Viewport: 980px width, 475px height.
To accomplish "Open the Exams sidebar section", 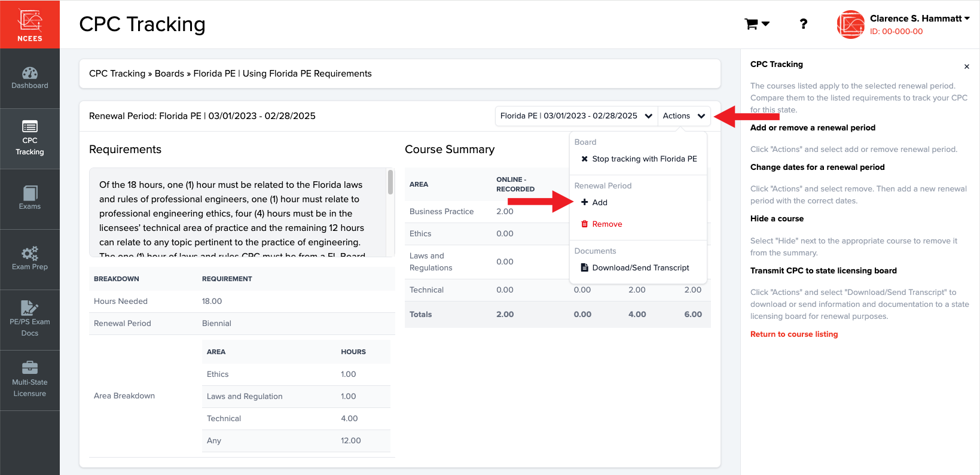I will point(30,199).
